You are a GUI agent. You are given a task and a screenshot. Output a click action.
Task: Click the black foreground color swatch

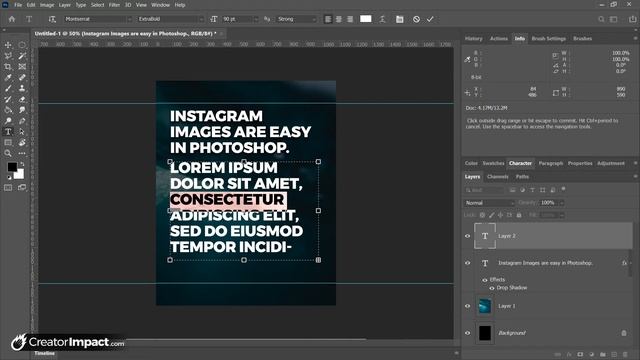click(x=12, y=167)
